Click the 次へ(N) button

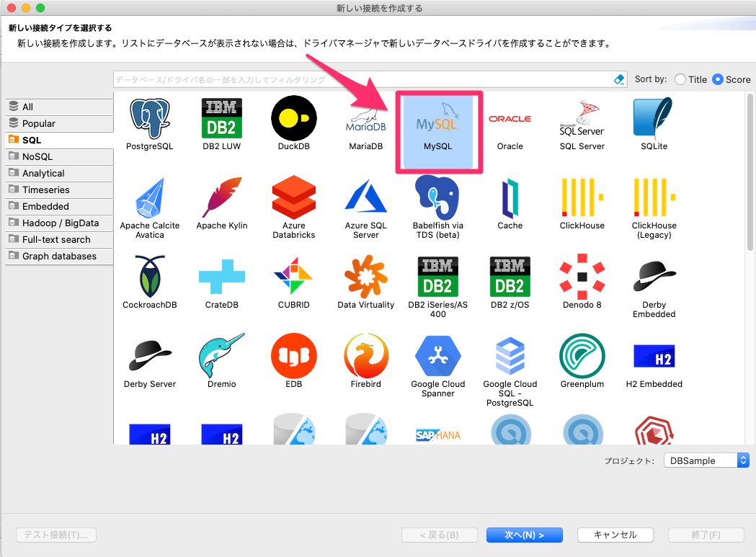tap(525, 535)
